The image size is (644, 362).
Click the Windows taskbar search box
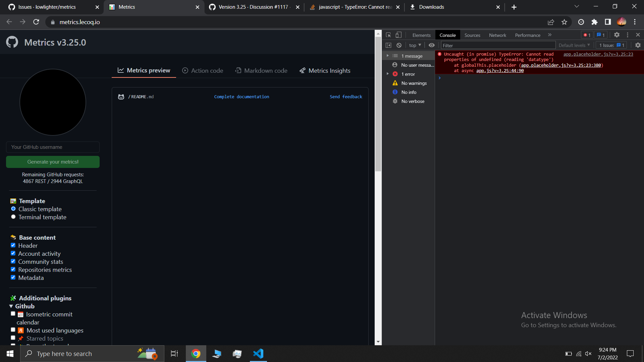92,354
